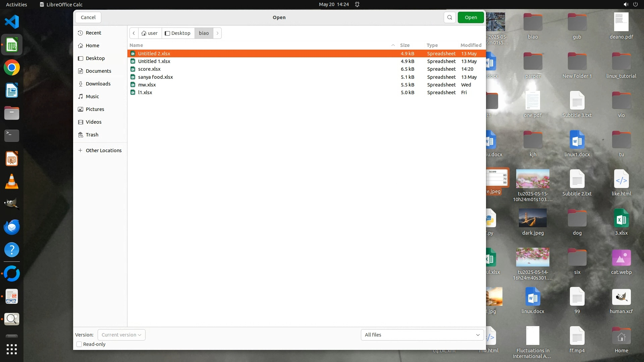Click the Desktop breadcrumb in path bar
644x362 pixels.
pos(178,33)
